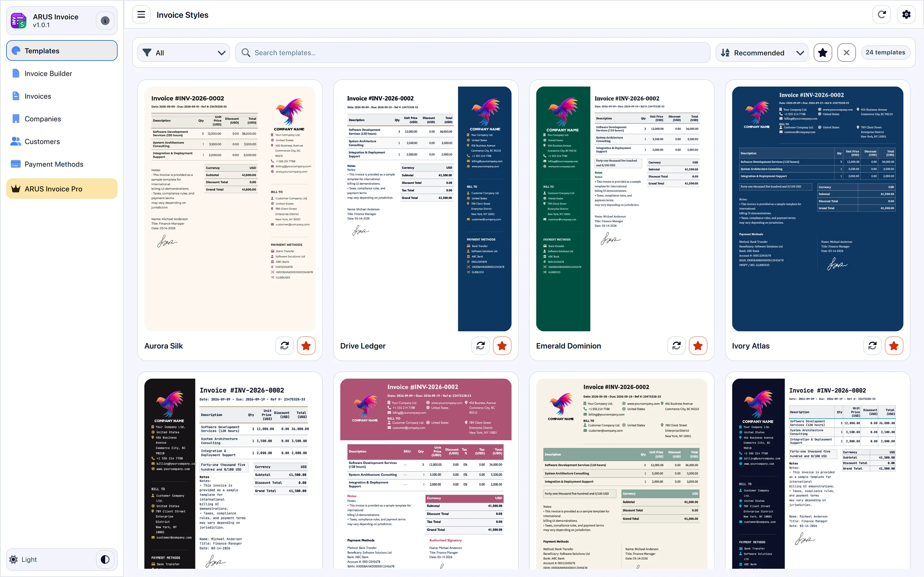
Task: Open the Invoice Builder from the sidebar
Action: coord(48,73)
